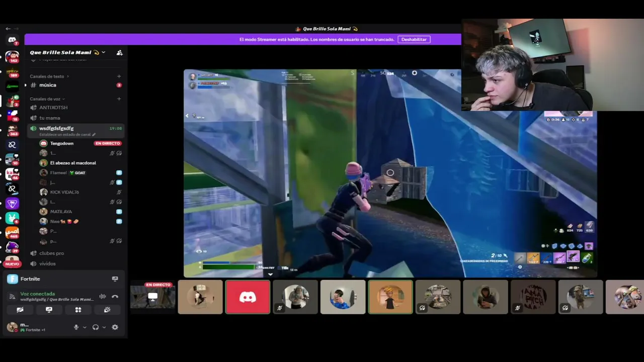The height and width of the screenshot is (362, 644).
Task: Join the tu mama voice channel
Action: point(75,118)
